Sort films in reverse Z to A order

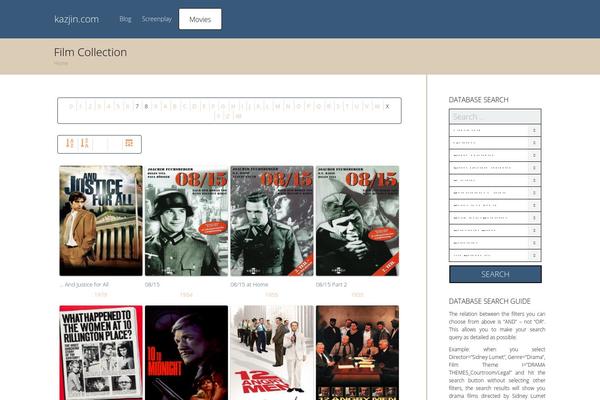coord(85,144)
